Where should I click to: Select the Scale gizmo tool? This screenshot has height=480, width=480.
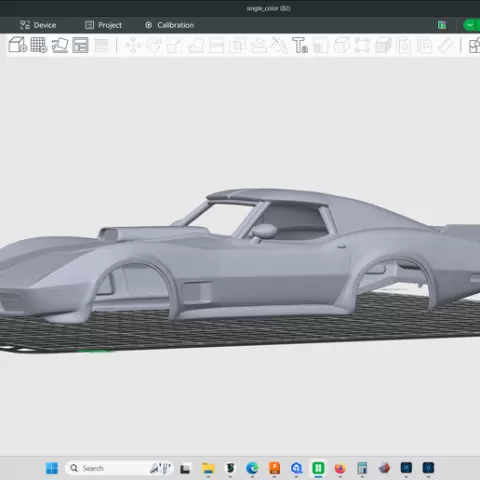[175, 45]
